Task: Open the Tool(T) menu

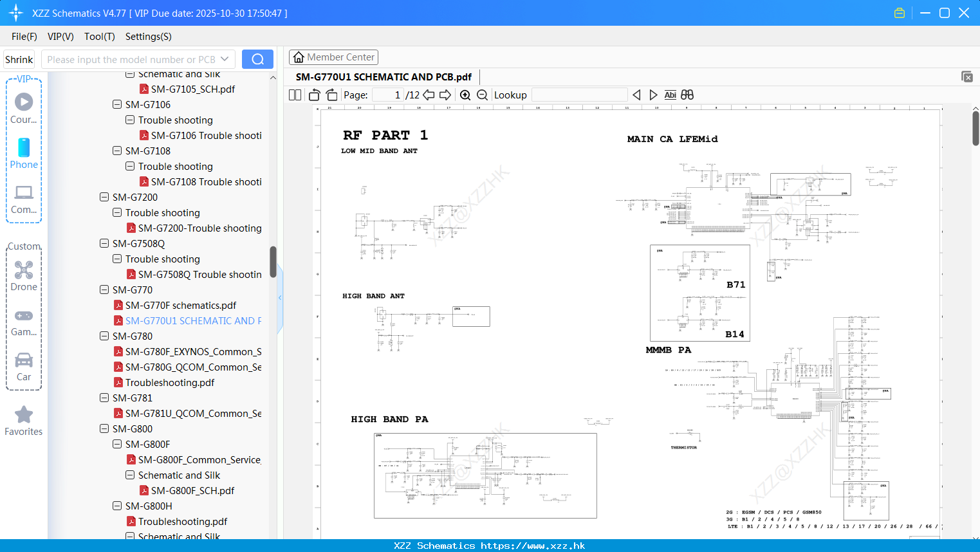Action: coord(100,37)
